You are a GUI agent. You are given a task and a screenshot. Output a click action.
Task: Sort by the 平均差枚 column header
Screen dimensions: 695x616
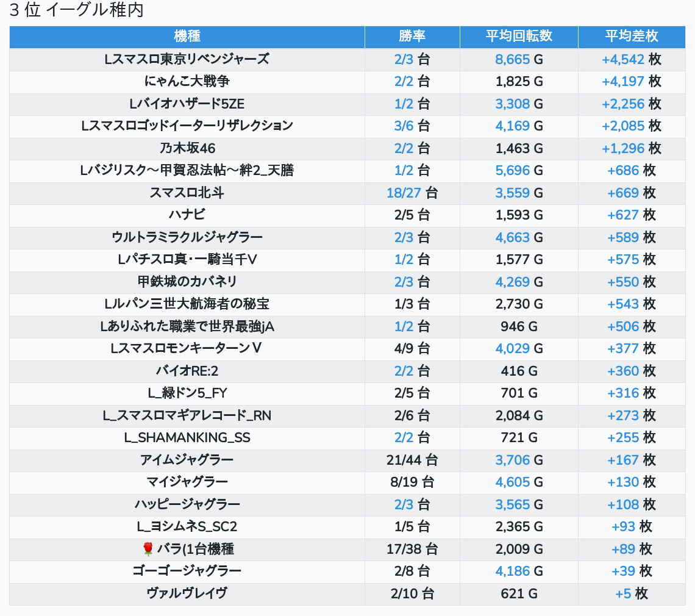coord(632,36)
